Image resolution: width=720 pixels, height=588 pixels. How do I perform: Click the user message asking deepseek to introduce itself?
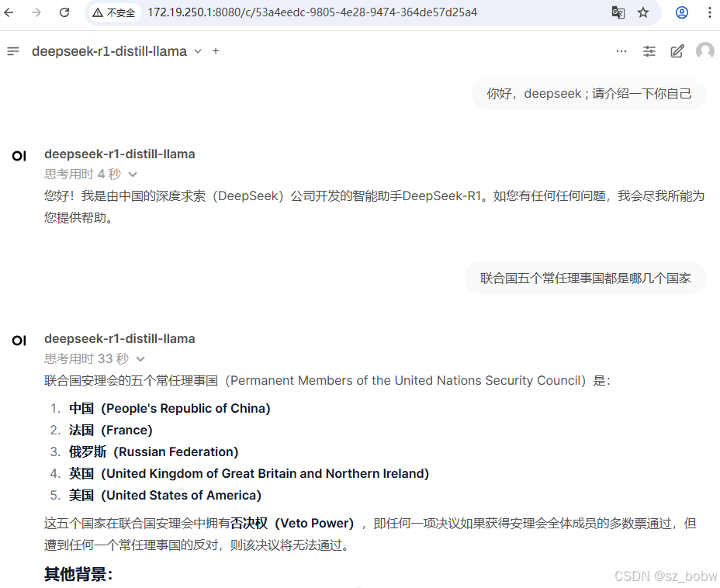[x=589, y=94]
